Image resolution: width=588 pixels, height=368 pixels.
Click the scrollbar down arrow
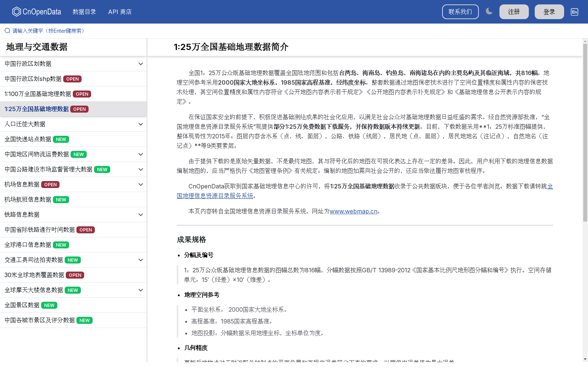585,359
